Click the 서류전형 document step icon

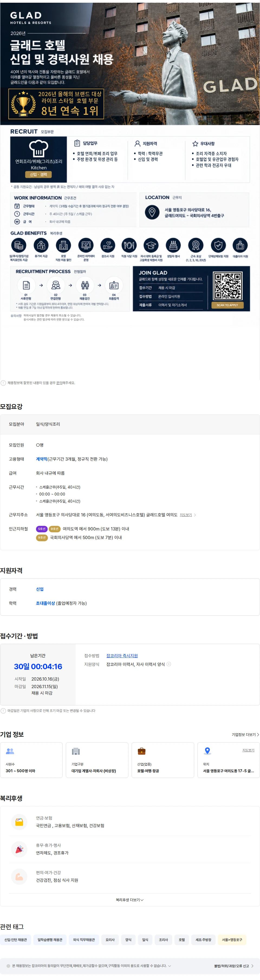(x=26, y=285)
